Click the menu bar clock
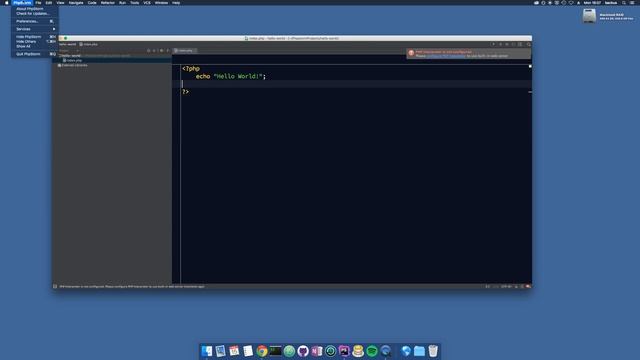This screenshot has height=360, width=640. tap(592, 2)
